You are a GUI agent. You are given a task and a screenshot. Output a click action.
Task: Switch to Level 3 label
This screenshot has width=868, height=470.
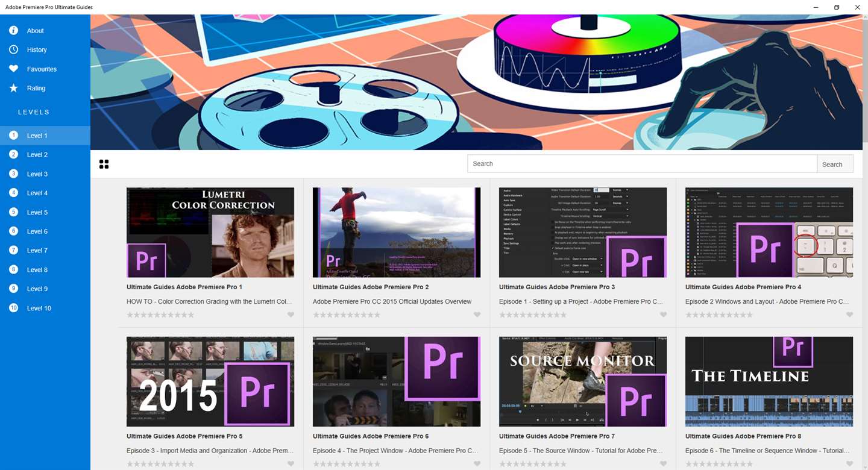click(37, 174)
